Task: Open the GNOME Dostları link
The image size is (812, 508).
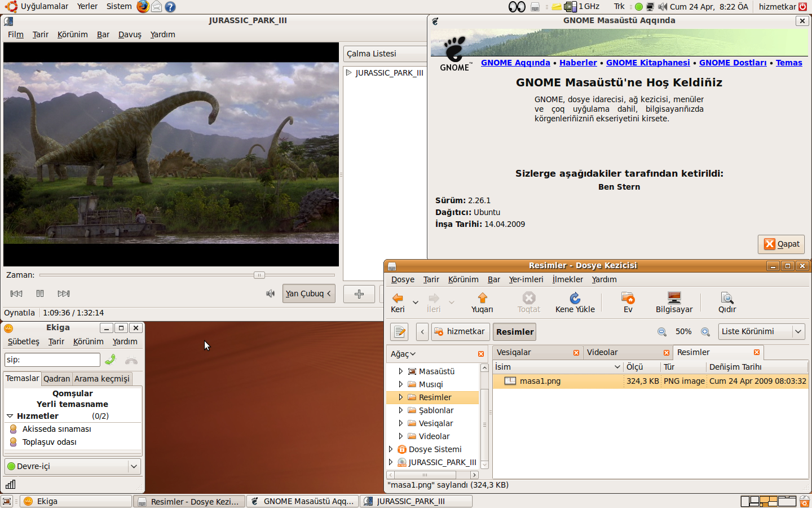Action: pyautogui.click(x=733, y=63)
